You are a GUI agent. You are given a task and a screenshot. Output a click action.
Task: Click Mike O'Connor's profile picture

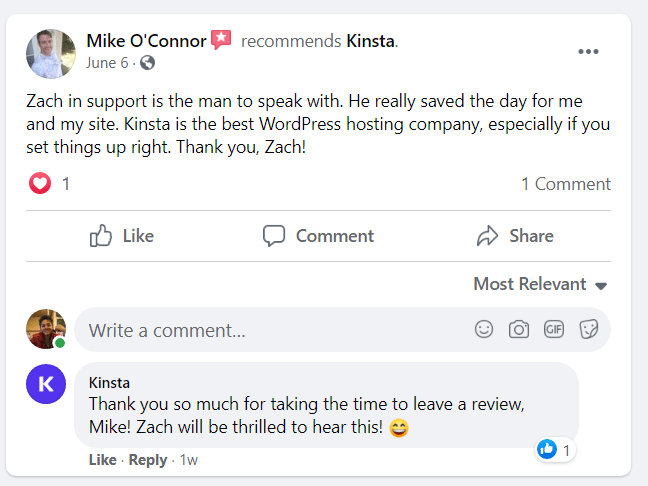point(50,53)
